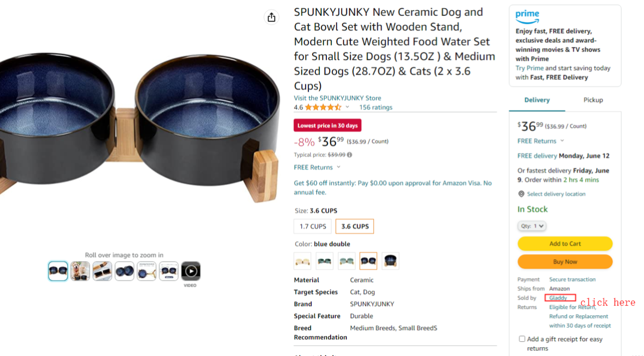Select the 3.6 CUPS size option

pos(355,226)
